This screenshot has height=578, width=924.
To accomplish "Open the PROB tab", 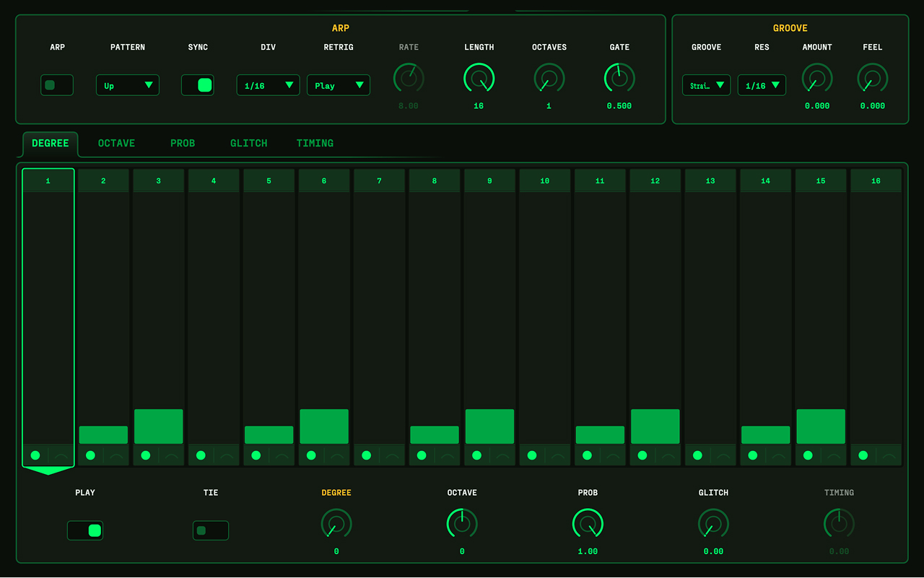I will click(183, 144).
